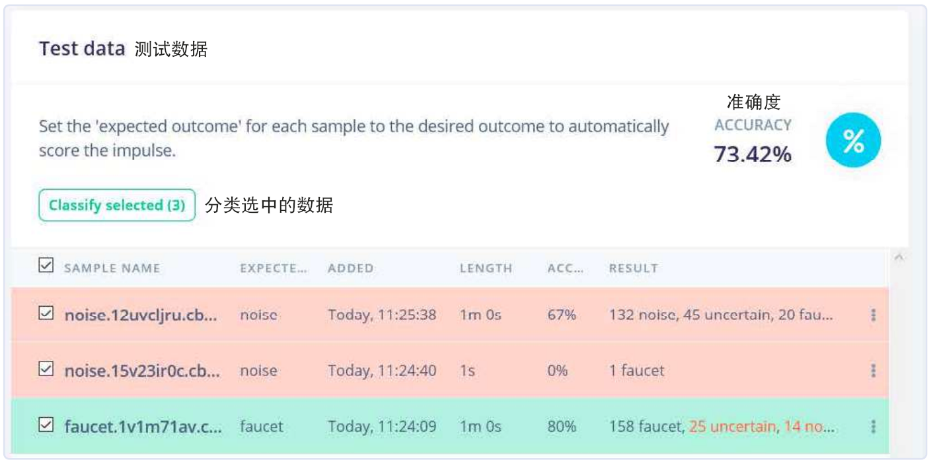Sort by the Added column header

(350, 268)
